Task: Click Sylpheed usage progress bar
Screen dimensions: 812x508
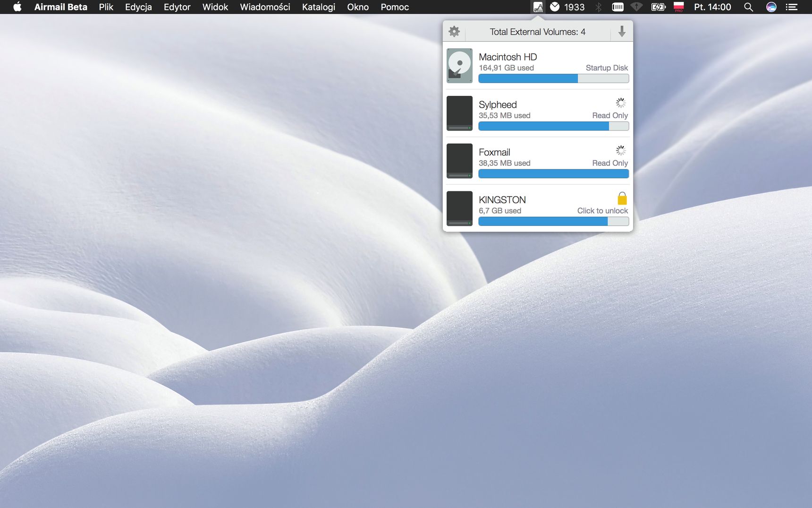Action: 553,126
